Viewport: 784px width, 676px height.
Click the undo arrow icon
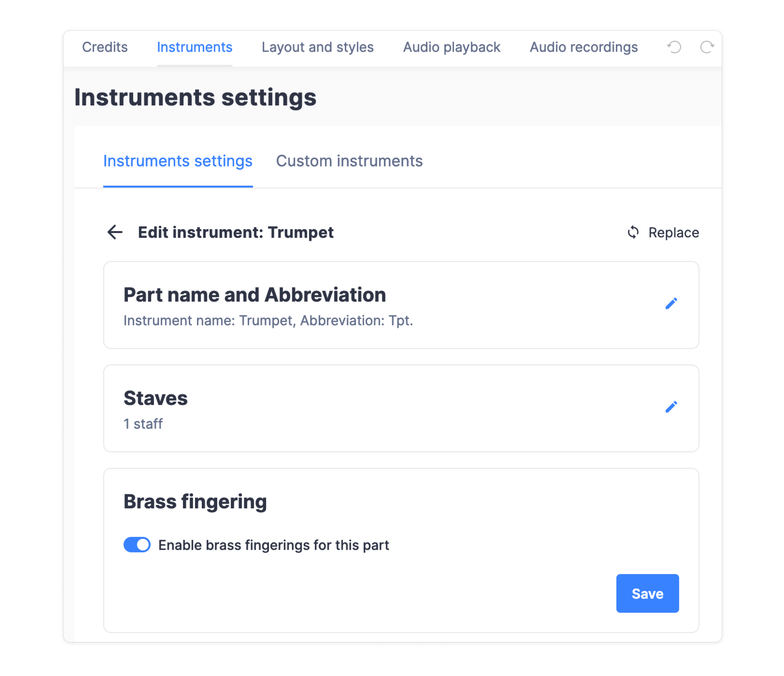tap(674, 47)
